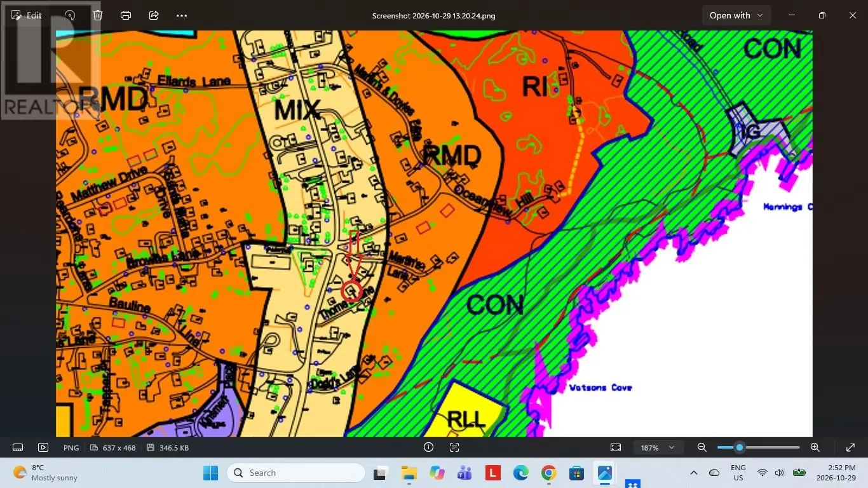
Task: Open the Windows Start menu
Action: (210, 473)
